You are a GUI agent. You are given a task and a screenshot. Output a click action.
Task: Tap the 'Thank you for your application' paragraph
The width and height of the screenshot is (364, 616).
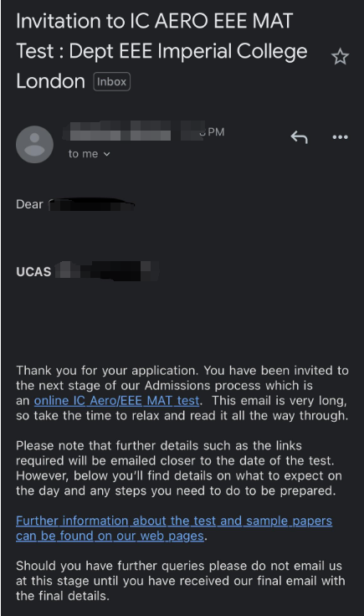tap(182, 393)
